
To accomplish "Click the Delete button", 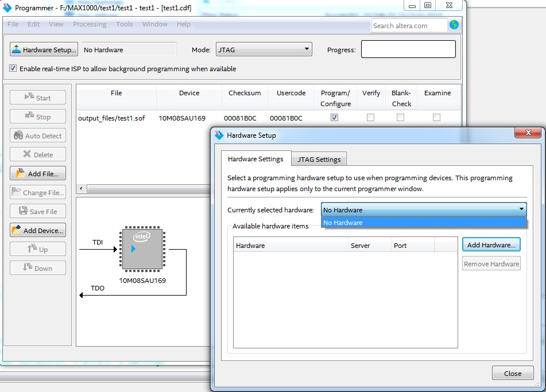I will click(38, 154).
